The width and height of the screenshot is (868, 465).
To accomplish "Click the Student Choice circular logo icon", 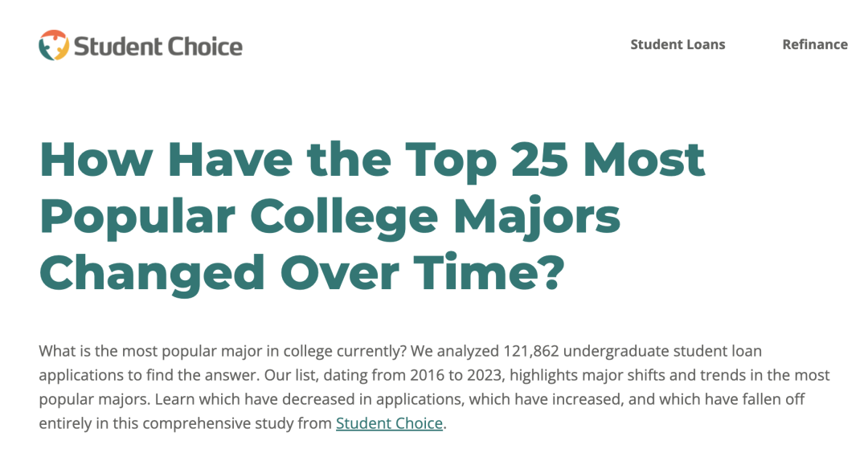I will (x=53, y=45).
